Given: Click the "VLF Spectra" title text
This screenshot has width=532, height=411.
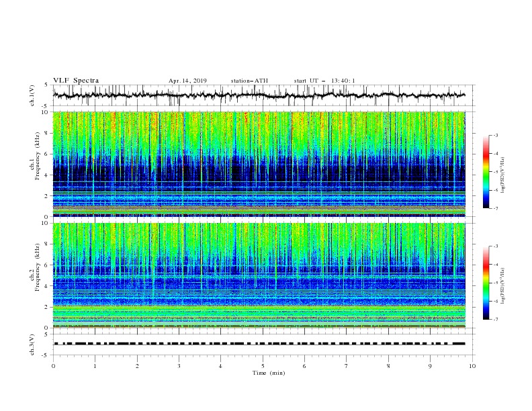Looking at the screenshot, I should tap(76, 81).
